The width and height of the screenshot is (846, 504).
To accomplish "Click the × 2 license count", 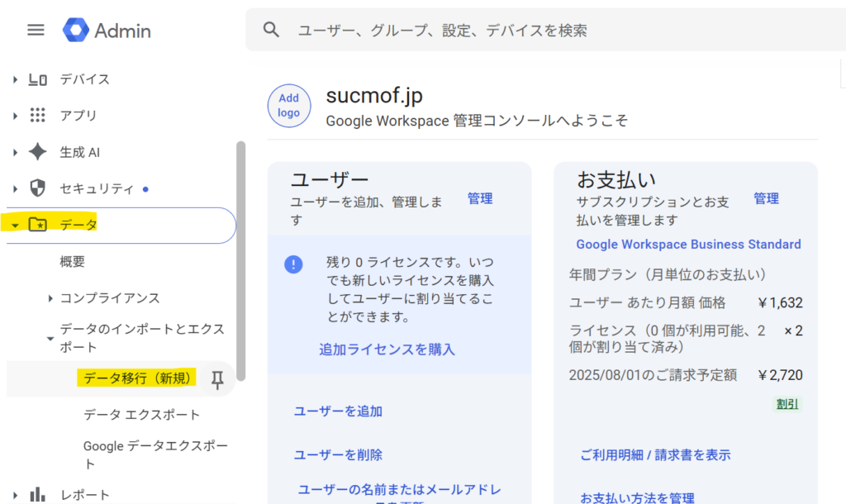I will (x=793, y=330).
